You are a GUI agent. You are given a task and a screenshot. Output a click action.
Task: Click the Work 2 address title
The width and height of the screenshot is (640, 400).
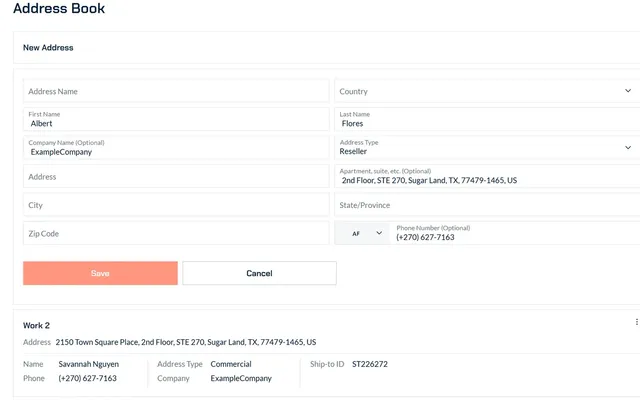pos(36,325)
